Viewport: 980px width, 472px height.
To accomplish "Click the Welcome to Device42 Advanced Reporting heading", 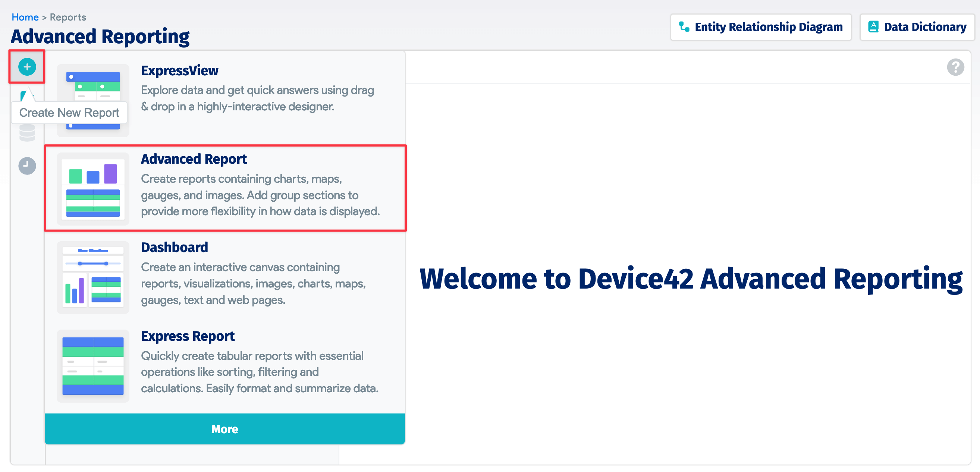I will point(691,280).
